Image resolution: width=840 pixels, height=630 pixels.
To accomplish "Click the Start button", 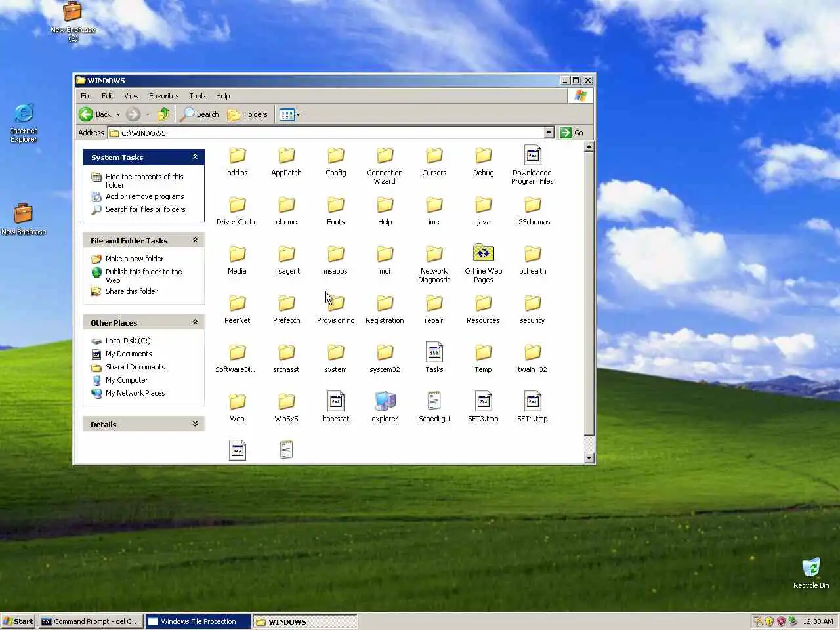I will pos(18,621).
